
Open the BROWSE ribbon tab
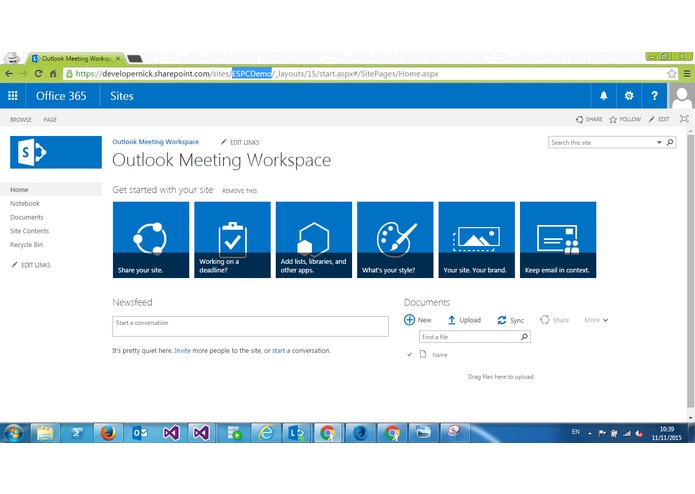21,120
